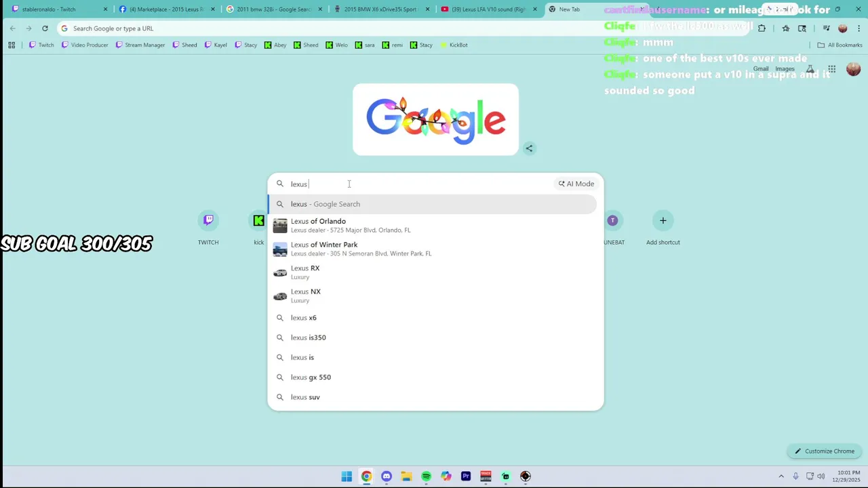This screenshot has width=868, height=488.
Task: Select the Lexus NX suggestion
Action: click(432, 296)
